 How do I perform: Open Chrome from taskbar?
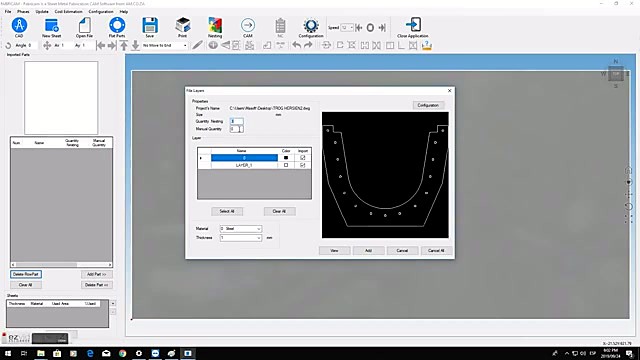122,353
